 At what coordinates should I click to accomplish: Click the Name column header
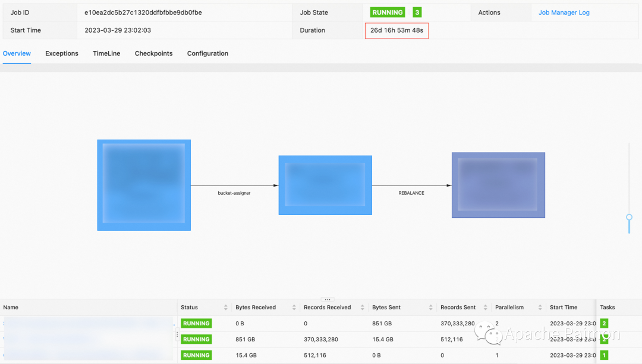[11, 308]
